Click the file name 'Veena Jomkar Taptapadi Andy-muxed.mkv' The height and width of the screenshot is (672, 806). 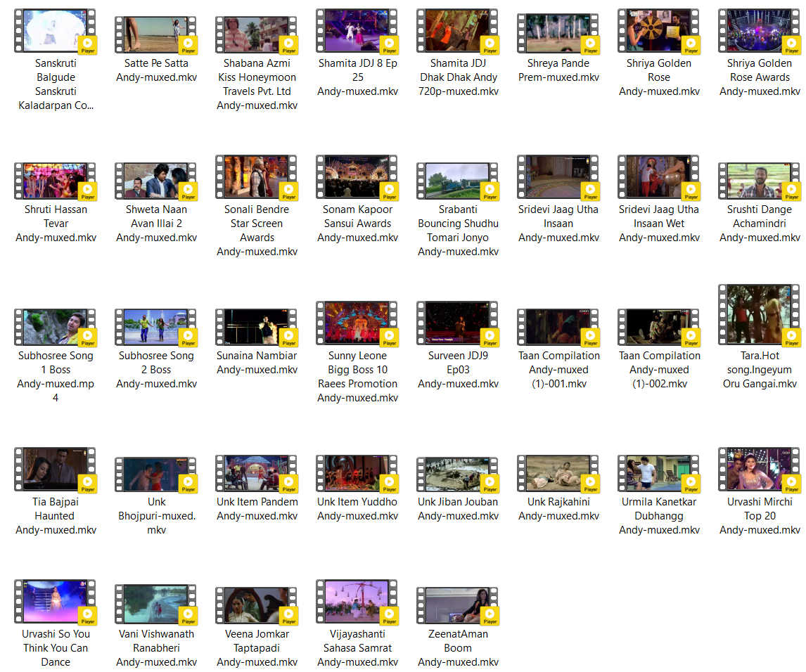(x=257, y=648)
